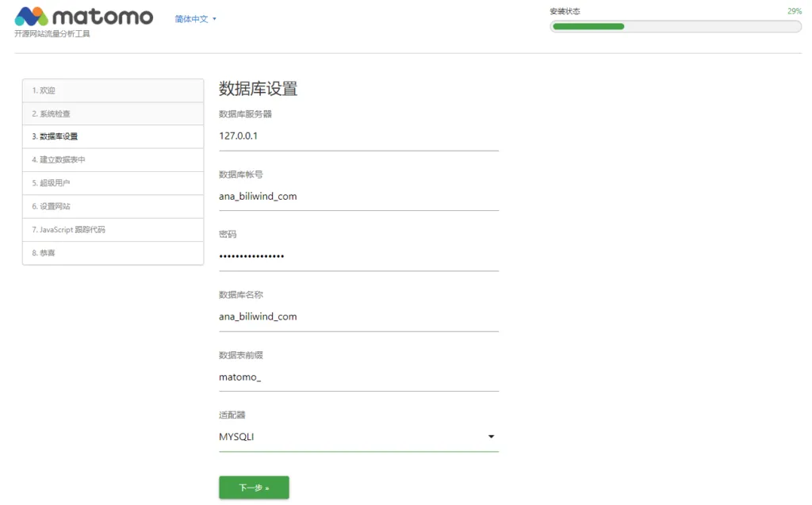Click the 数据表前缀 field with matomo_
This screenshot has width=812, height=505.
pyautogui.click(x=358, y=377)
